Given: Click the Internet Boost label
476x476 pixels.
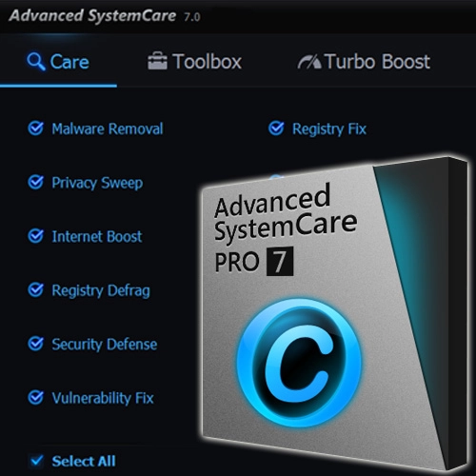Looking at the screenshot, I should click(x=97, y=236).
